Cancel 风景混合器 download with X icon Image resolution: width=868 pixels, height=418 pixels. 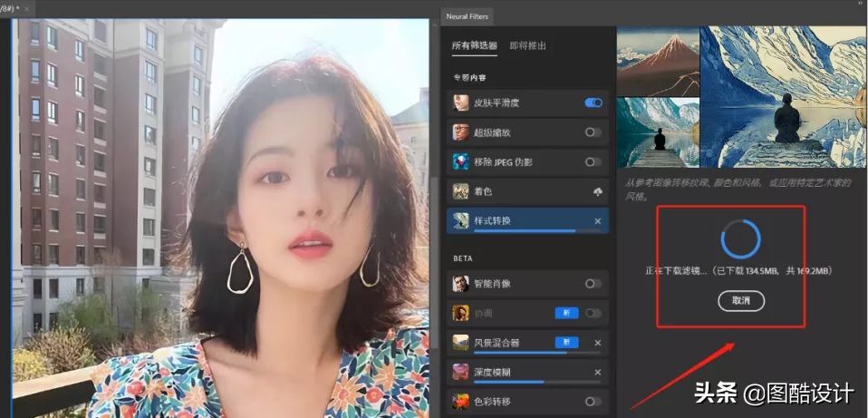[x=598, y=343]
